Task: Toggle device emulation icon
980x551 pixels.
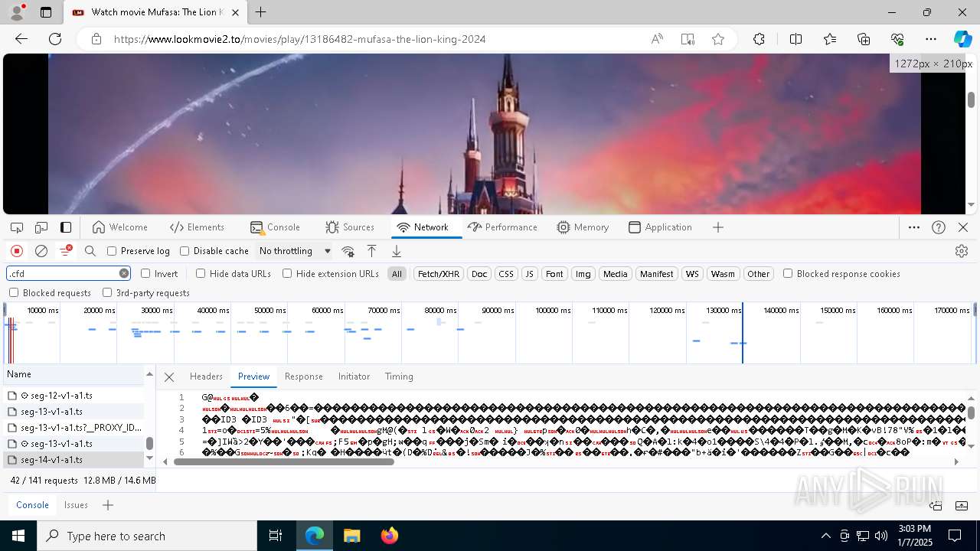Action: point(41,227)
